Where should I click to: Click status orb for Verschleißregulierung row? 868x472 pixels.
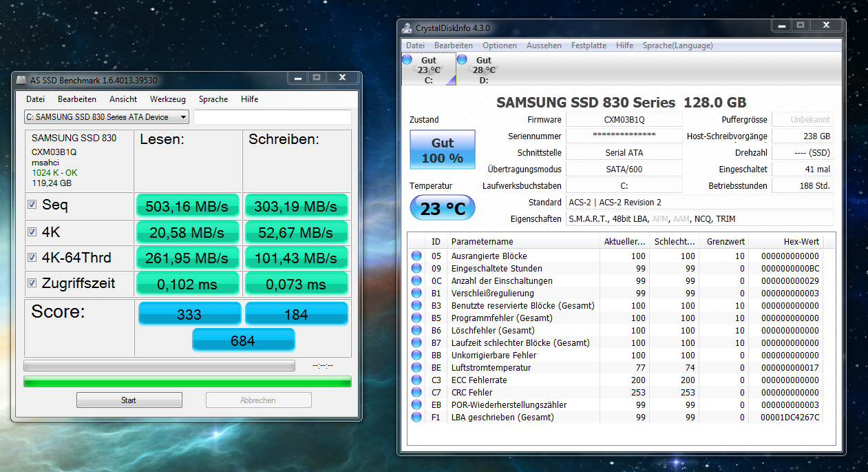coord(416,293)
